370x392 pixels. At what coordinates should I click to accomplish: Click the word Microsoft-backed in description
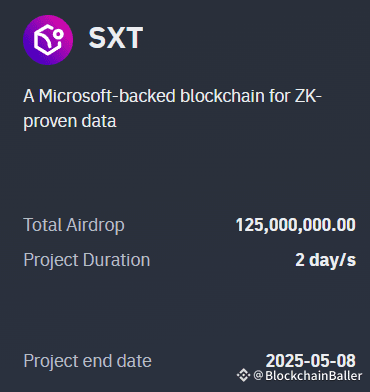(x=107, y=96)
